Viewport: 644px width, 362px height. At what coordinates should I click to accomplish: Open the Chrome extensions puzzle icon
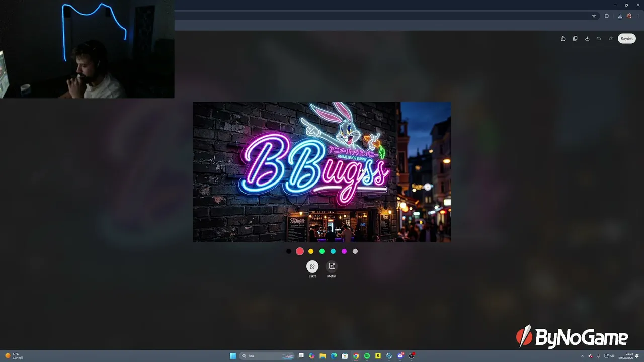[x=607, y=16]
